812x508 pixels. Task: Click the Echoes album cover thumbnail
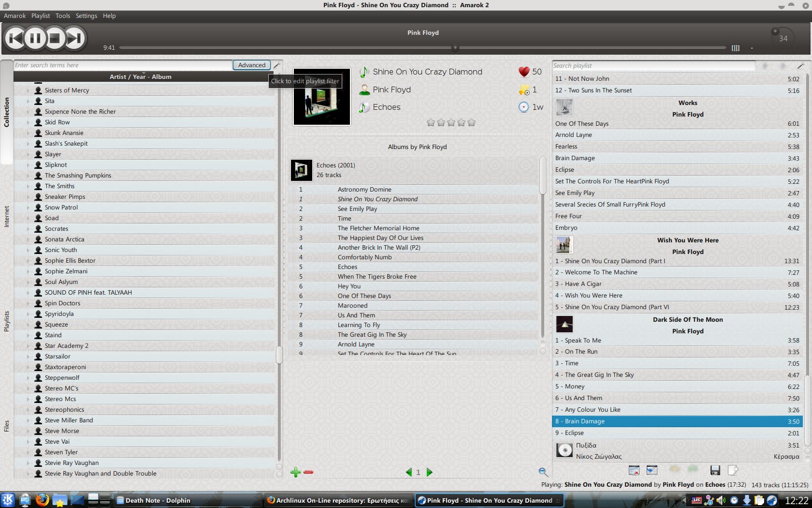[x=301, y=170]
